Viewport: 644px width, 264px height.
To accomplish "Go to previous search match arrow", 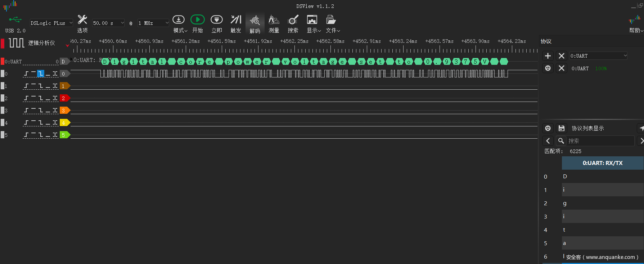I will tap(548, 141).
